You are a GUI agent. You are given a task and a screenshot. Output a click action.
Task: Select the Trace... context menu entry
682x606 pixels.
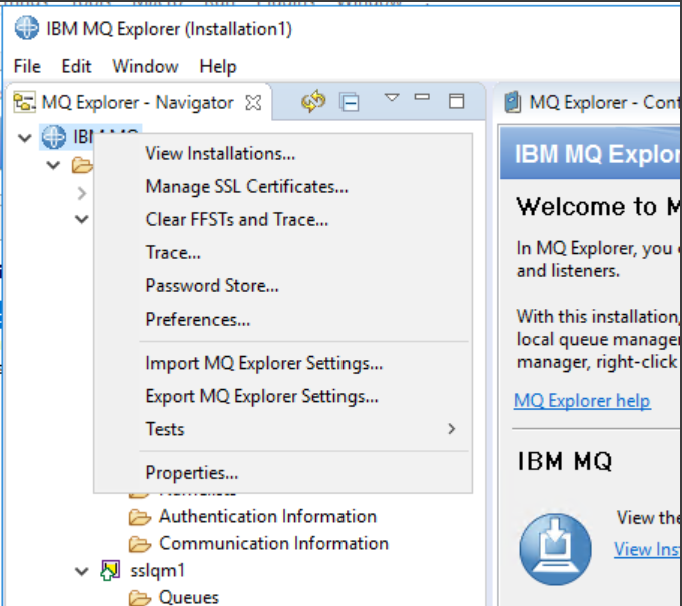click(x=283, y=253)
